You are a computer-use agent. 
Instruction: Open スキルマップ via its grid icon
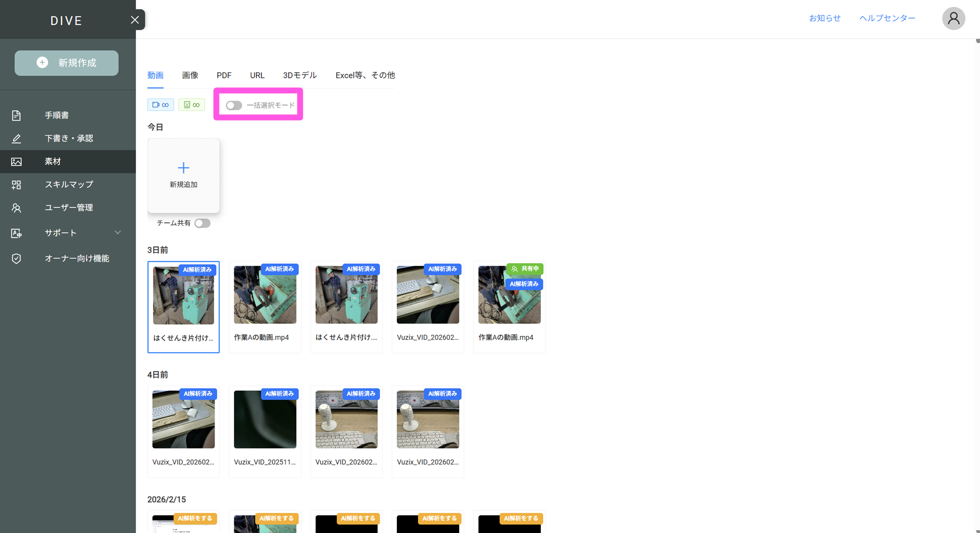pyautogui.click(x=16, y=184)
